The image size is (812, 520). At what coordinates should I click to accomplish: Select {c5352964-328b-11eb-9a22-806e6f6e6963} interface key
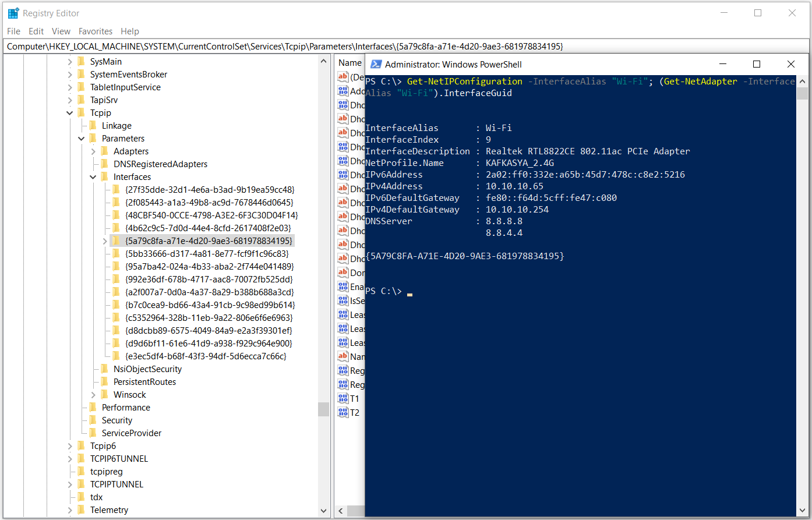point(209,318)
